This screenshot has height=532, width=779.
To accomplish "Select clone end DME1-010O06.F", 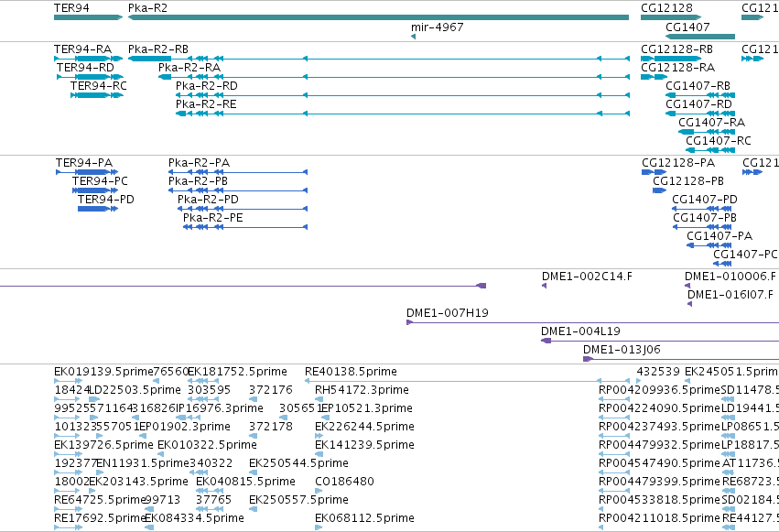I will 687,286.
